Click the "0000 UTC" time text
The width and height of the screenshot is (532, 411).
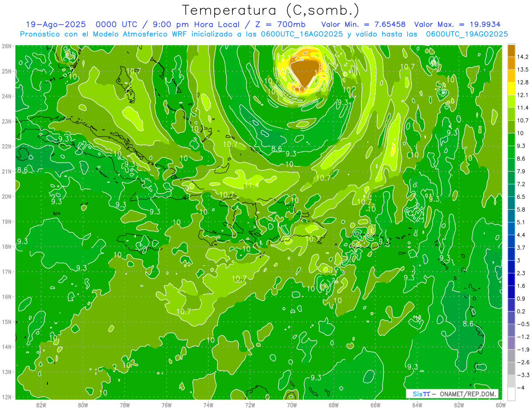pos(117,24)
